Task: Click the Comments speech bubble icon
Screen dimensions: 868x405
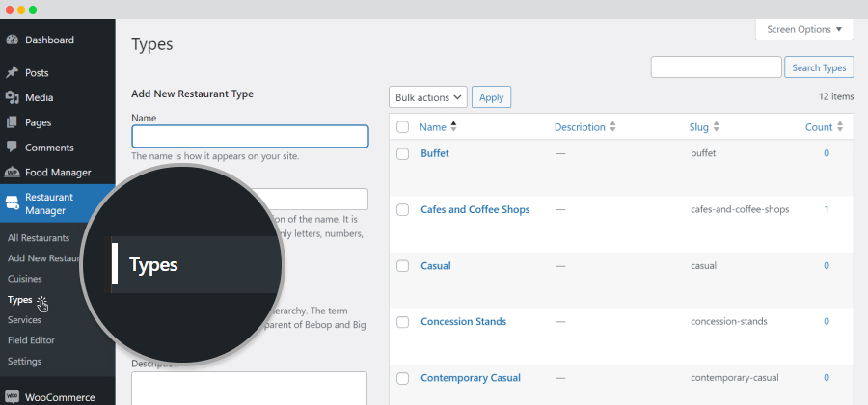Action: (13, 148)
